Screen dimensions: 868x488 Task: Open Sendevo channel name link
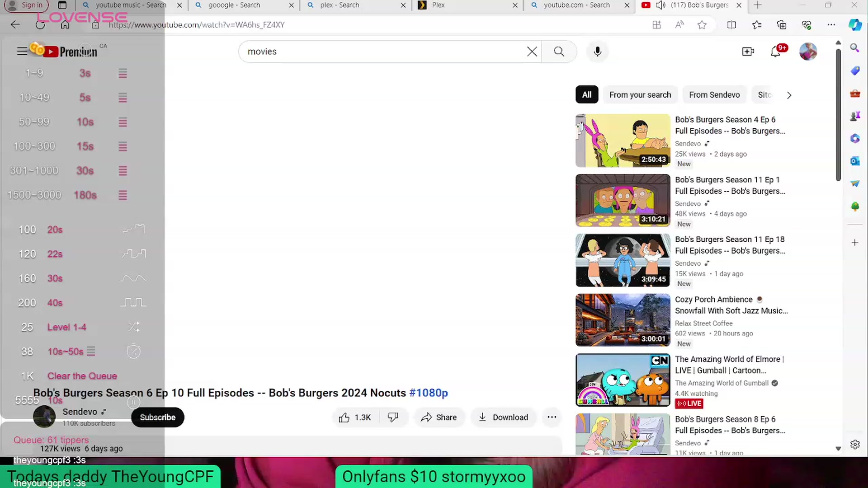[80, 412]
